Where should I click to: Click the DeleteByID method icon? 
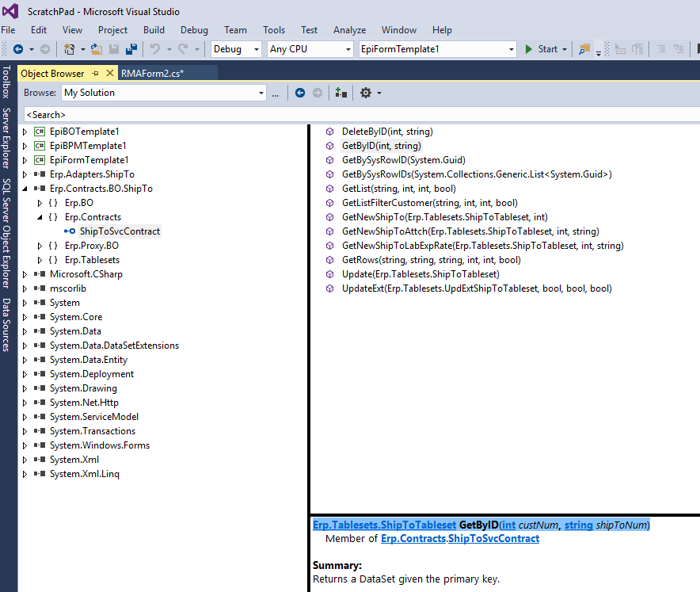(x=329, y=132)
